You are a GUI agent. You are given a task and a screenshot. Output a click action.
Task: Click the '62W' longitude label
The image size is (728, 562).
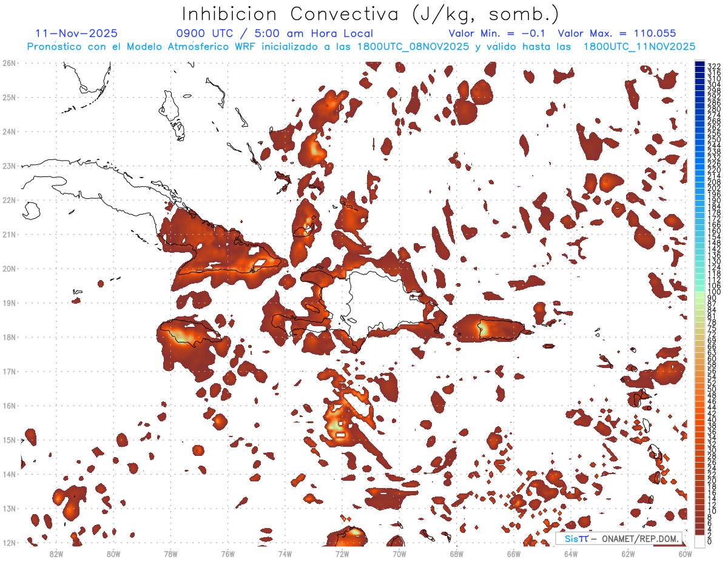pyautogui.click(x=628, y=554)
